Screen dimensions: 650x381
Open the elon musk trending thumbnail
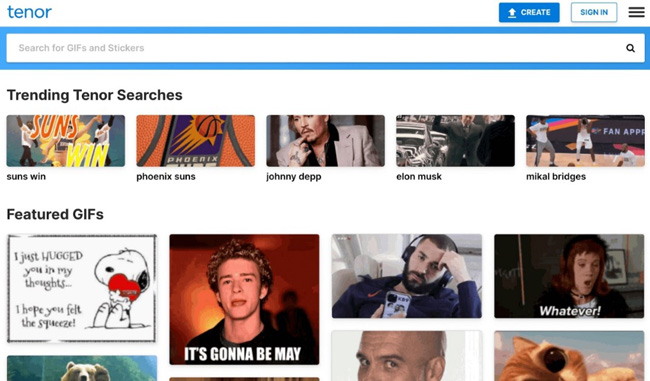pos(455,141)
